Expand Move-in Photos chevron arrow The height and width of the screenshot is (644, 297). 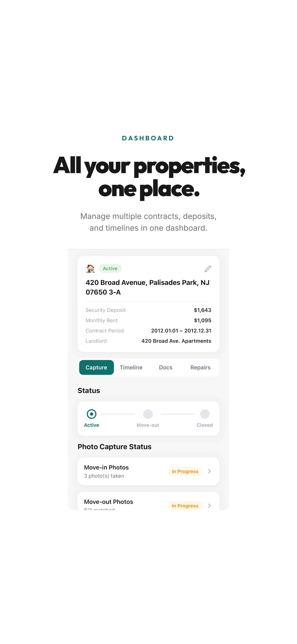(x=210, y=471)
